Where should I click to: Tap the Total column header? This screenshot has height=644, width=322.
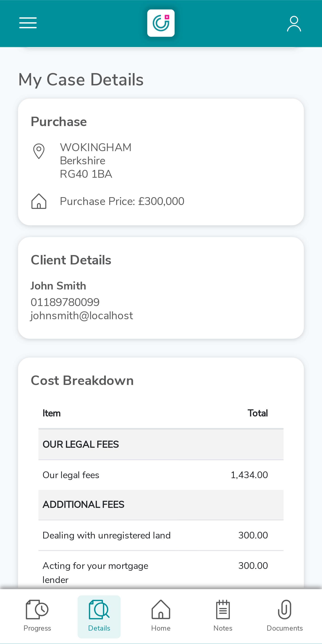[258, 413]
